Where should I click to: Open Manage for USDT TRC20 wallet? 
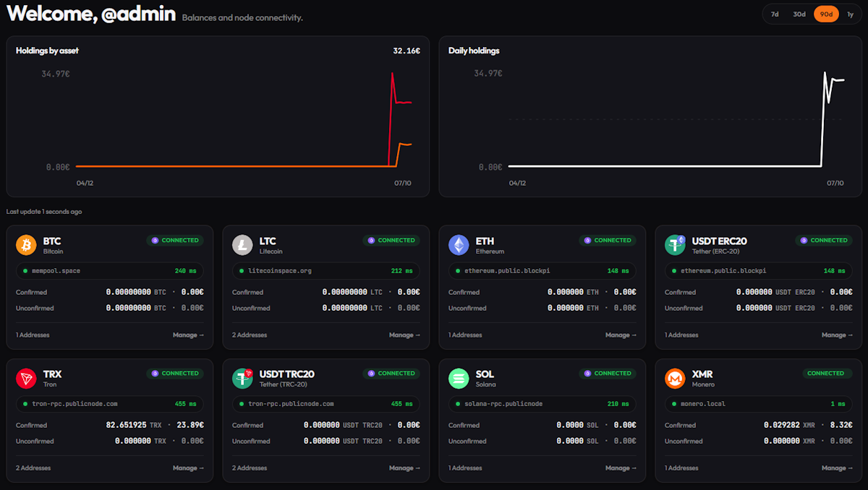(404, 468)
